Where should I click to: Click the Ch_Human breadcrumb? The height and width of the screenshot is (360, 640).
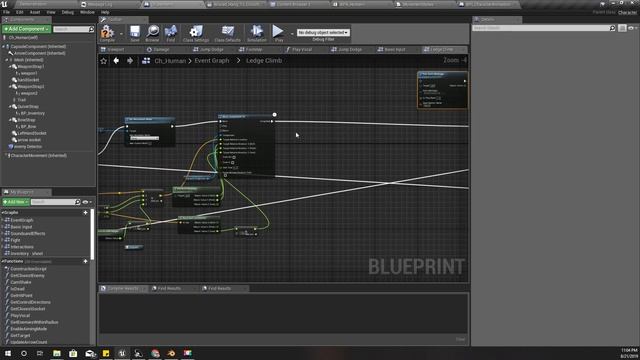tap(170, 61)
